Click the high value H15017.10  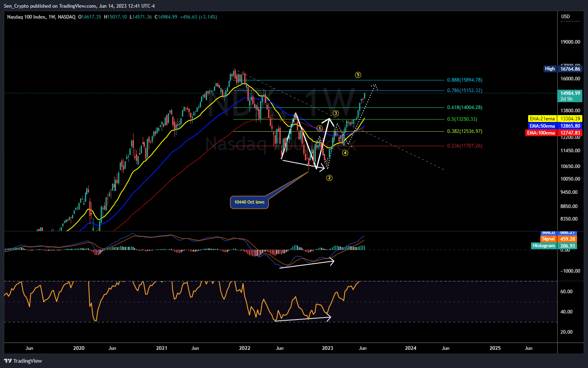coord(115,17)
